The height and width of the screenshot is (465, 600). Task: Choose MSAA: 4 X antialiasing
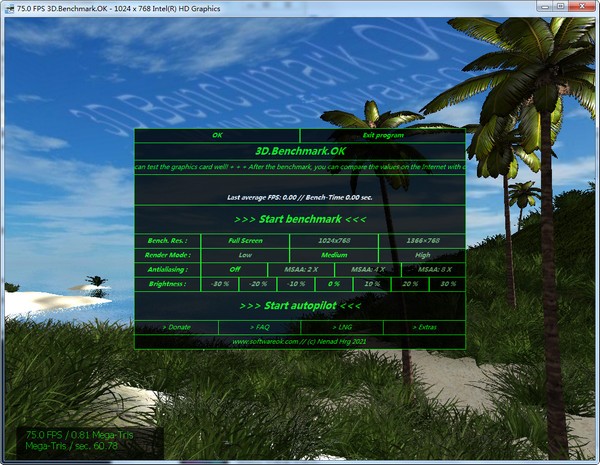point(368,269)
